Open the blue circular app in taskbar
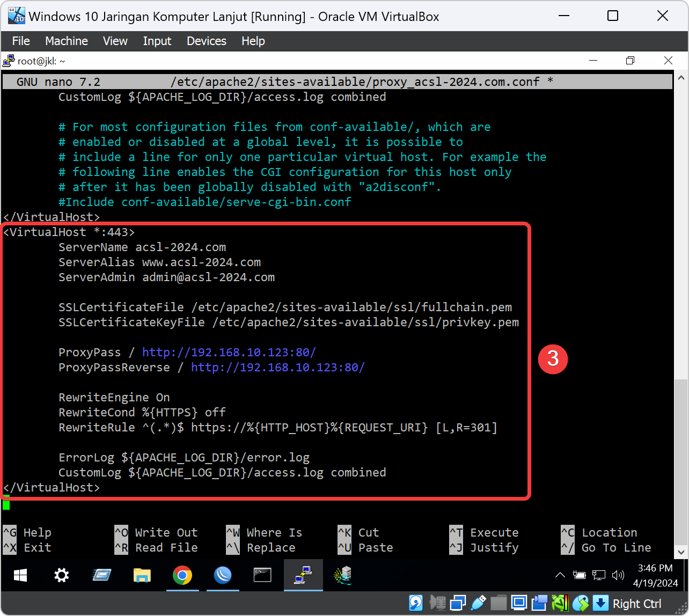 pos(223,576)
